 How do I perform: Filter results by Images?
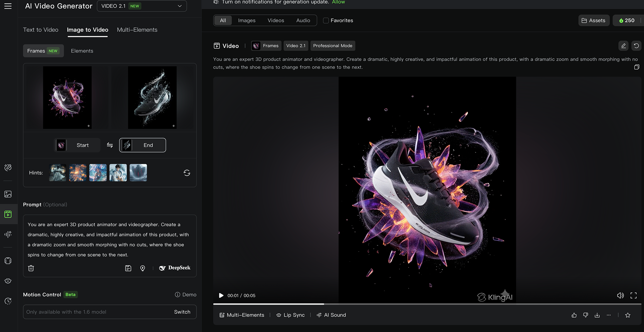pyautogui.click(x=247, y=20)
